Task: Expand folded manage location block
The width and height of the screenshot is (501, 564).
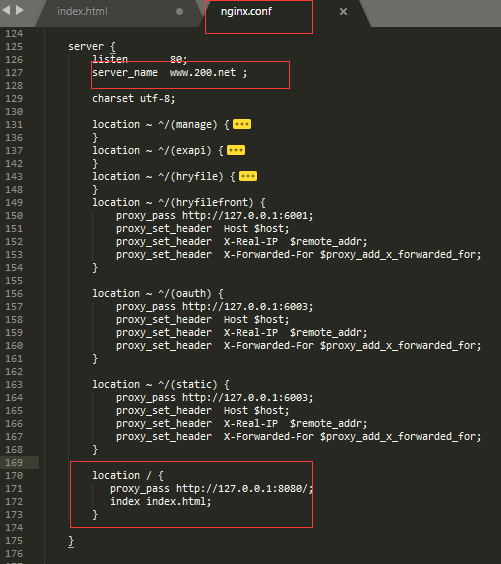Action: point(242,124)
